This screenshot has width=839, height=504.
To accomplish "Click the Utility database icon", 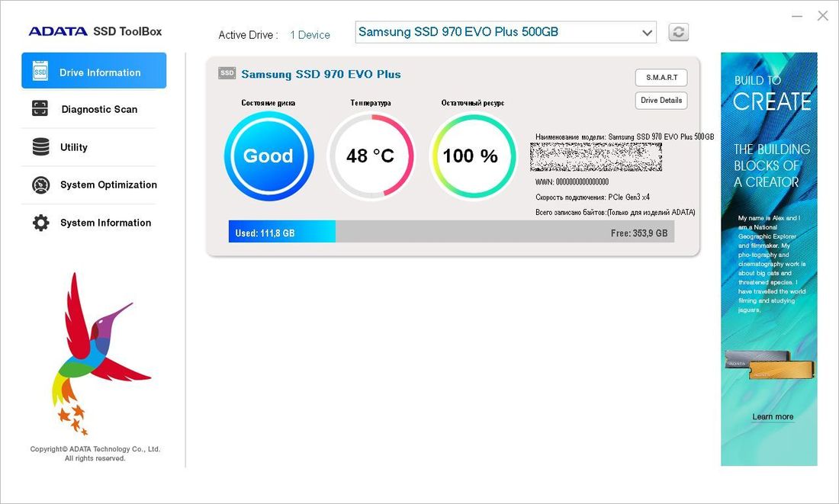I will click(40, 146).
